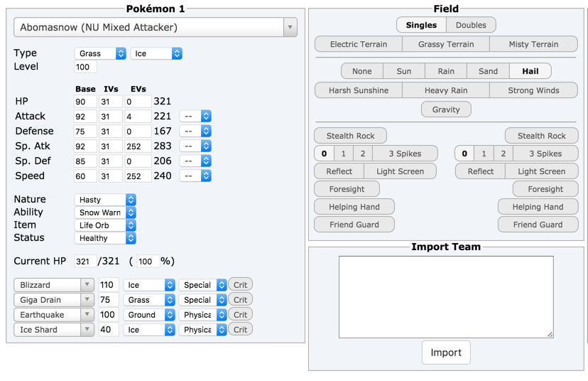Toggle left side Reflect
The width and height of the screenshot is (588, 381).
[339, 171]
